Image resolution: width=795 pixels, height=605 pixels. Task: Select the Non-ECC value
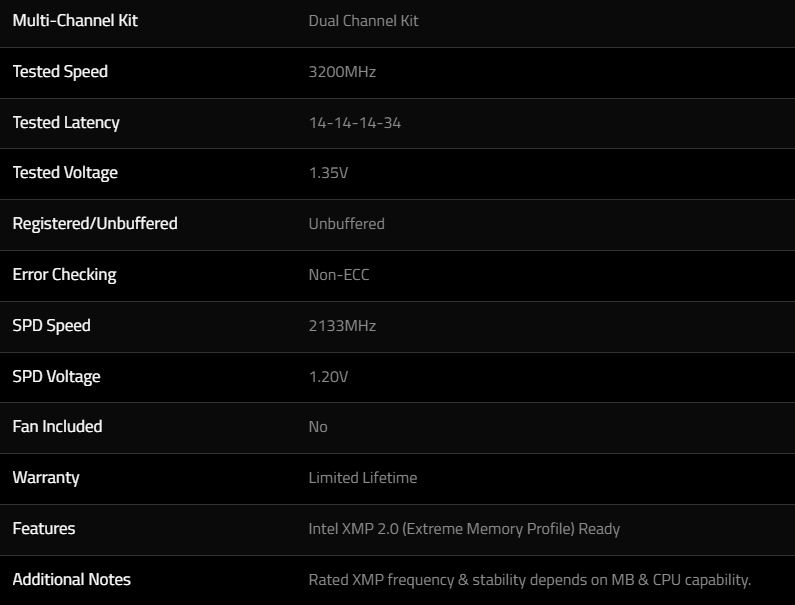(x=339, y=275)
